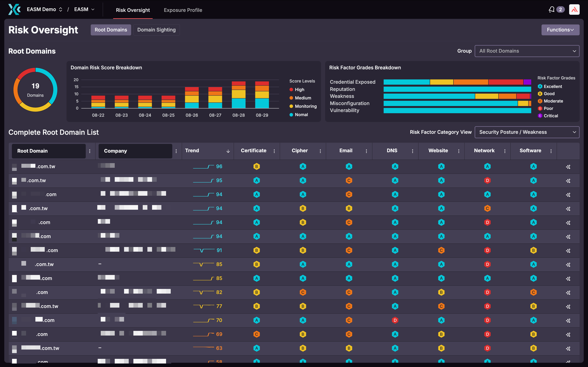Open the Security Posture / Weakness selector
Image resolution: width=588 pixels, height=367 pixels.
coord(527,132)
